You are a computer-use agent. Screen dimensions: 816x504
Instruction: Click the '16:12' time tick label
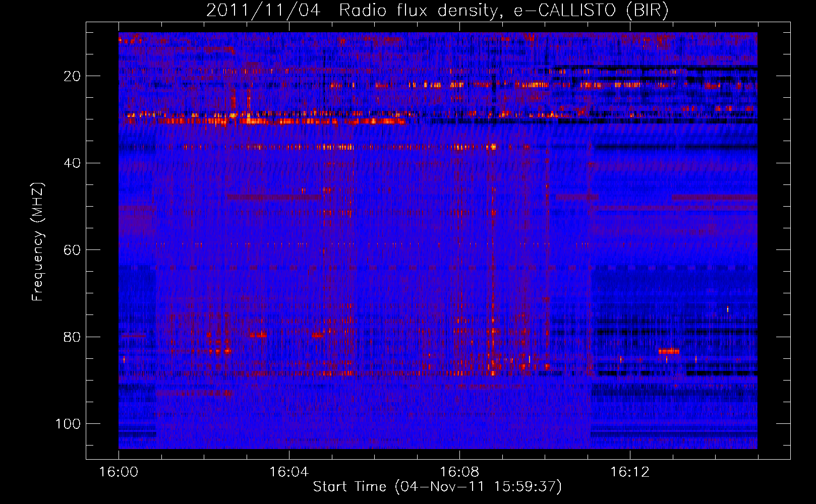(630, 472)
